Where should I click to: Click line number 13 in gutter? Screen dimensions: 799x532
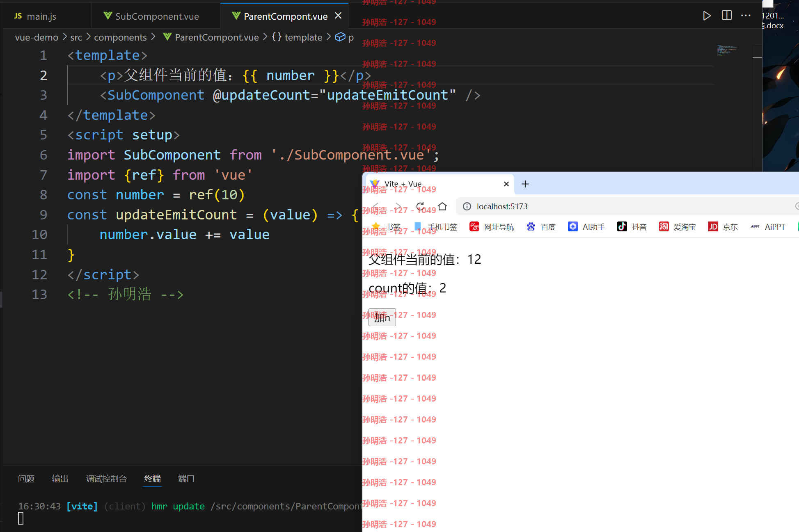tap(39, 294)
